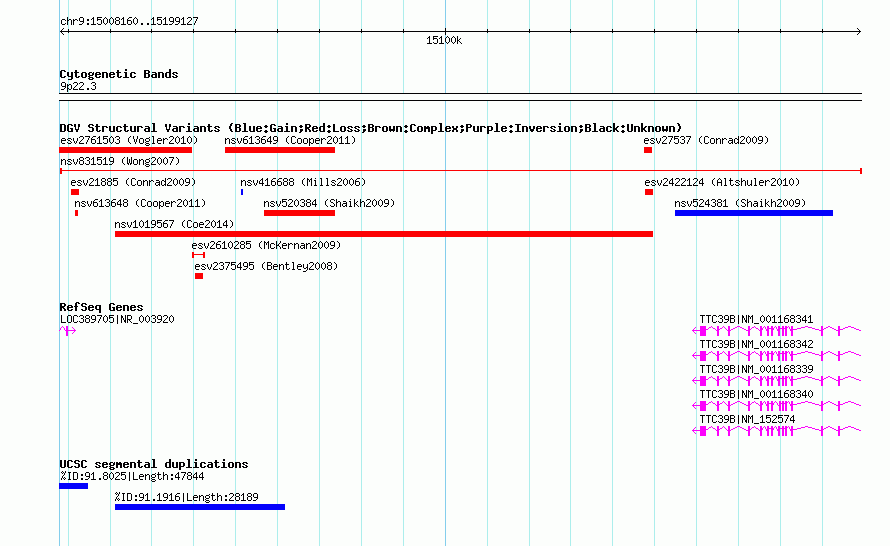The image size is (890, 546).
Task: Click the esv21885 (Conrad2009) small red box
Action: pos(75,192)
